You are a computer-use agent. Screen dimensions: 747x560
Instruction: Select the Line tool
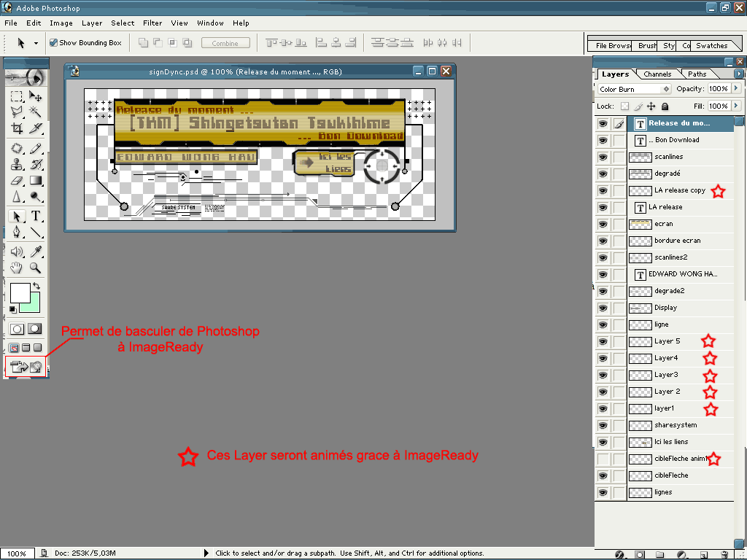(x=35, y=233)
